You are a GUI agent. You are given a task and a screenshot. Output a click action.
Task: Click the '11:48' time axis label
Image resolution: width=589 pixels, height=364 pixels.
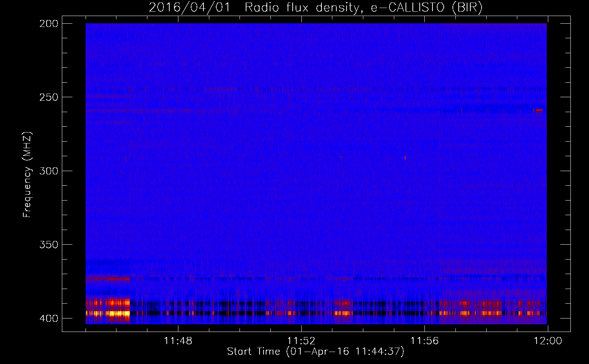178,341
